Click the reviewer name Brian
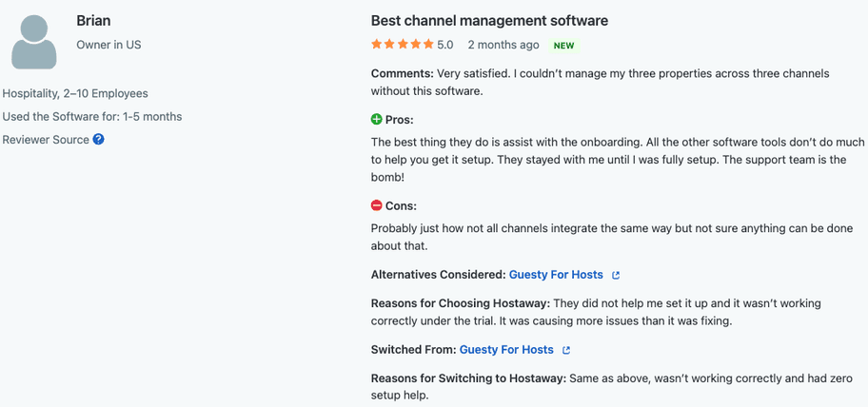The height and width of the screenshot is (407, 868). pyautogui.click(x=95, y=21)
